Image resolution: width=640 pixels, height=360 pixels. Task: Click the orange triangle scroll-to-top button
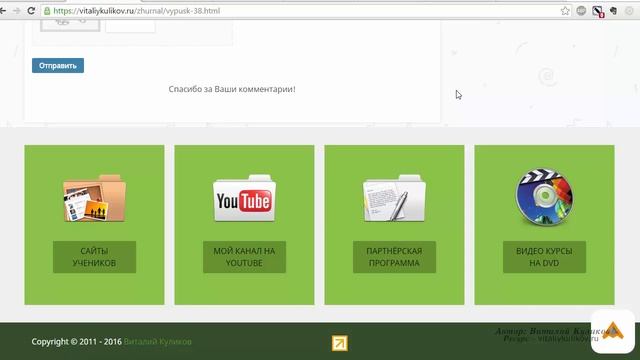[x=613, y=331]
